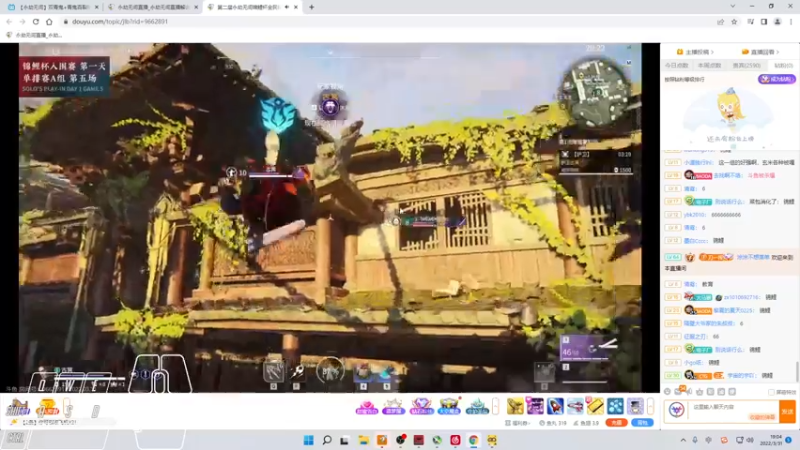Click the volume icon in system tray
Image resolution: width=800 pixels, height=450 pixels.
(751, 440)
